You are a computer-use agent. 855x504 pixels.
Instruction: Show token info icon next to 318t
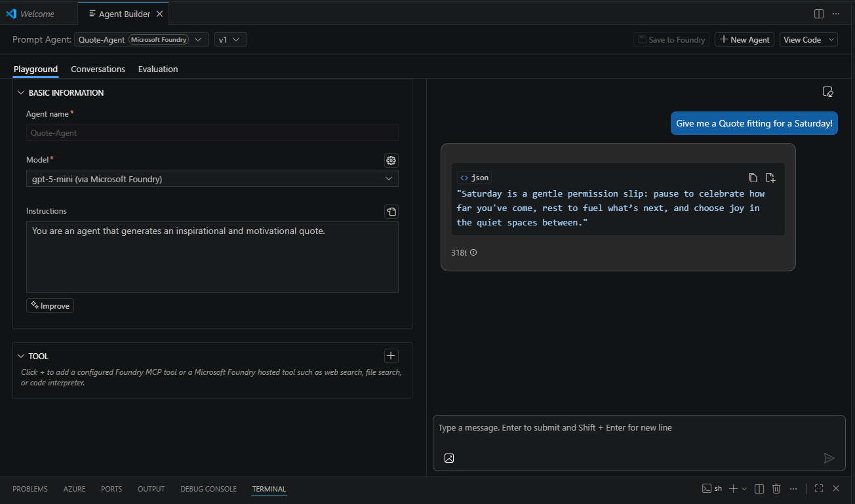click(473, 252)
